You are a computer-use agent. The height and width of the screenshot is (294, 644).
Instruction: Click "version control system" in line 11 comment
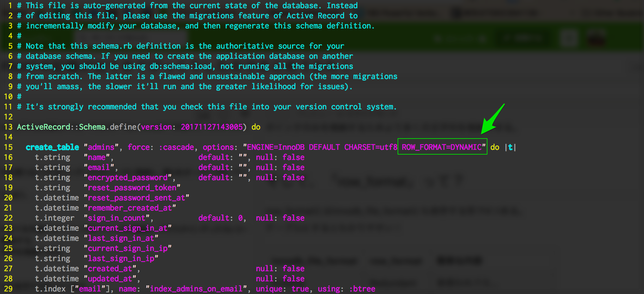pyautogui.click(x=344, y=107)
